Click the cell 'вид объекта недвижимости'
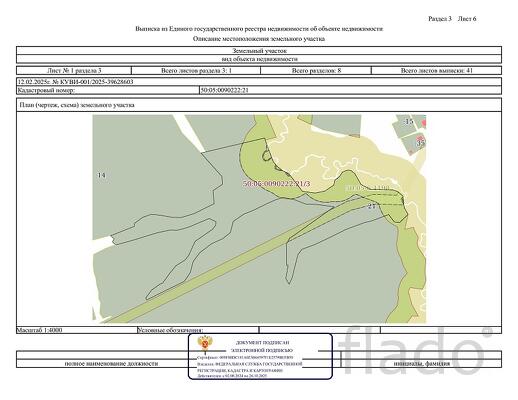 (259, 59)
